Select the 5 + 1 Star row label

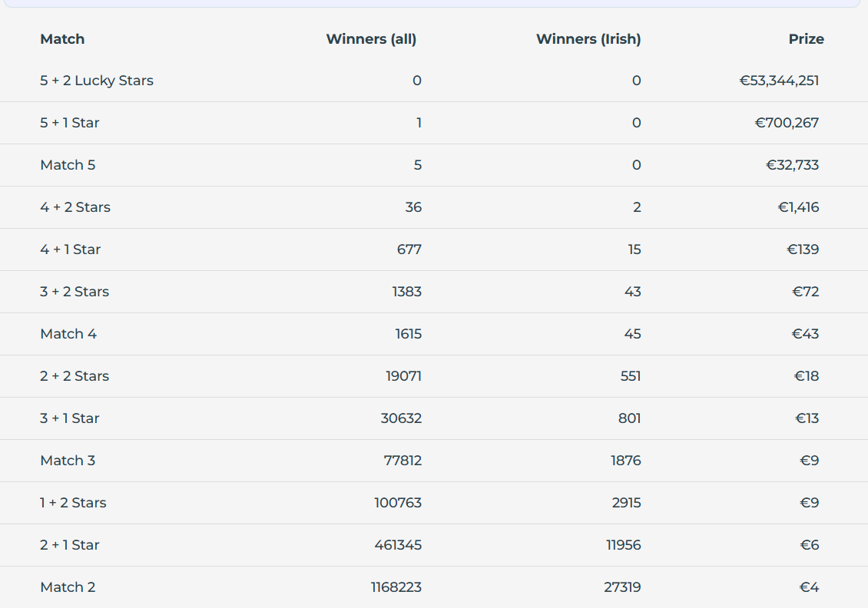coord(70,123)
